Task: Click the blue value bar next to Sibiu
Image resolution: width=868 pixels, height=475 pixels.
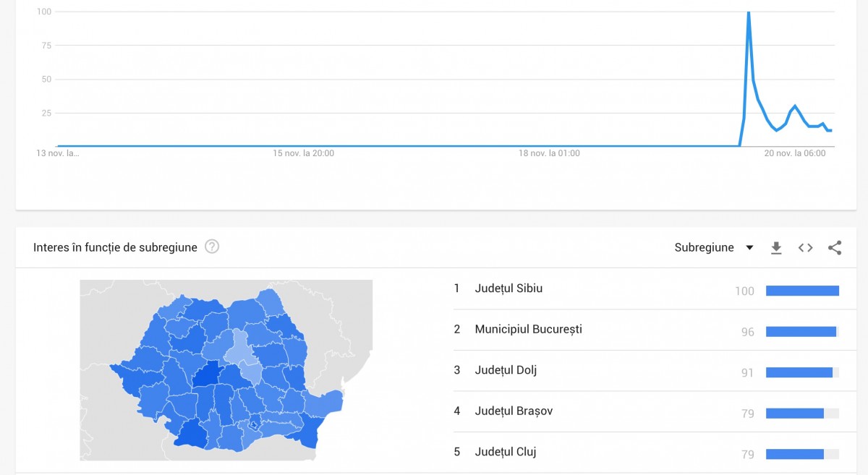Action: pos(803,291)
